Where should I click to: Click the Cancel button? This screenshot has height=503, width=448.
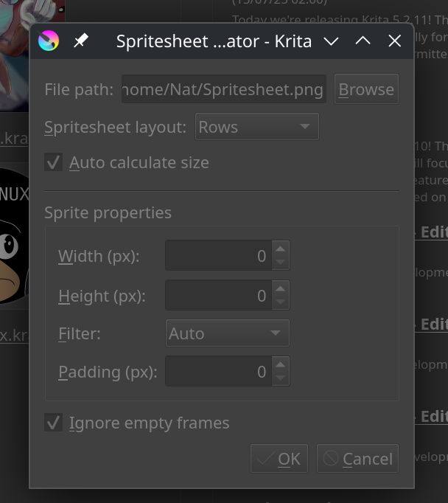[357, 459]
